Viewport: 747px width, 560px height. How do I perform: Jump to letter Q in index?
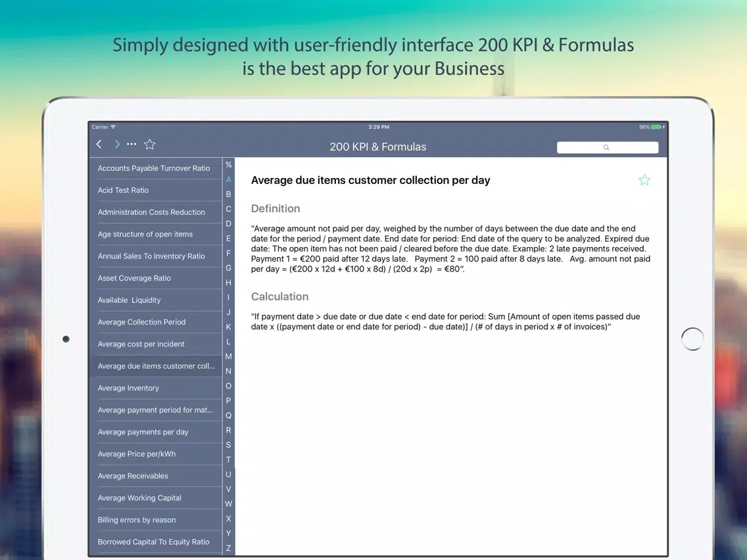tap(229, 415)
